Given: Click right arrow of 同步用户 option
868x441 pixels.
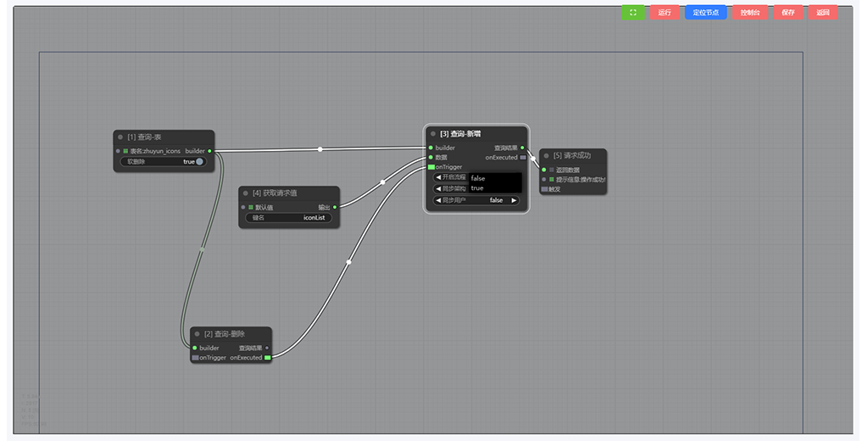Looking at the screenshot, I should (x=514, y=200).
